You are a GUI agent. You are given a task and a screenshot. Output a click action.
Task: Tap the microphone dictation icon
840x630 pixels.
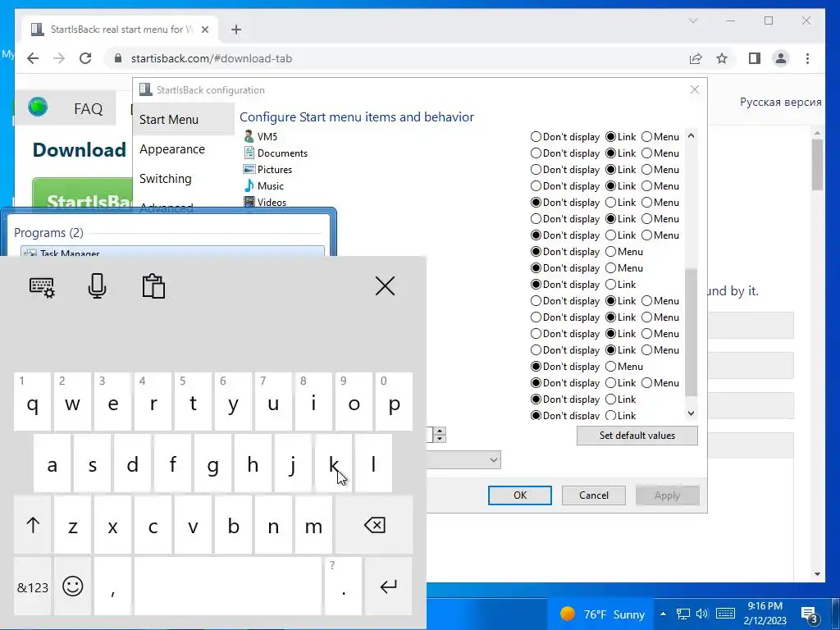point(97,286)
